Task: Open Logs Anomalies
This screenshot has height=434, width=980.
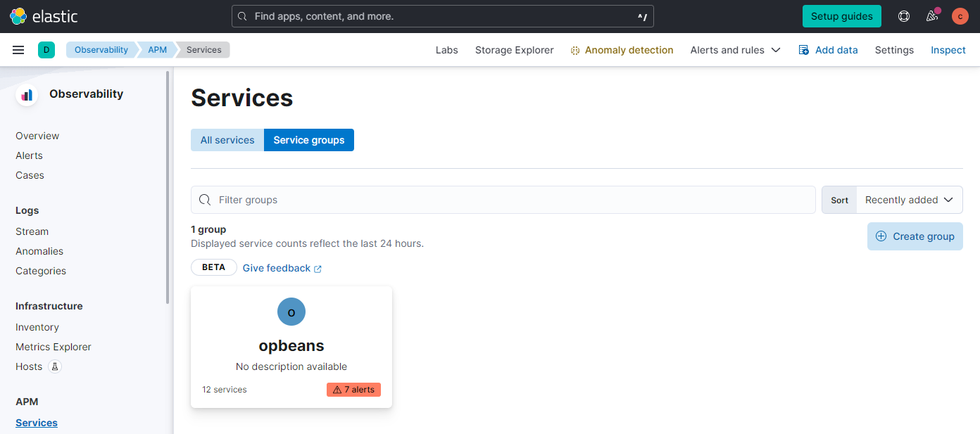Action: (39, 251)
